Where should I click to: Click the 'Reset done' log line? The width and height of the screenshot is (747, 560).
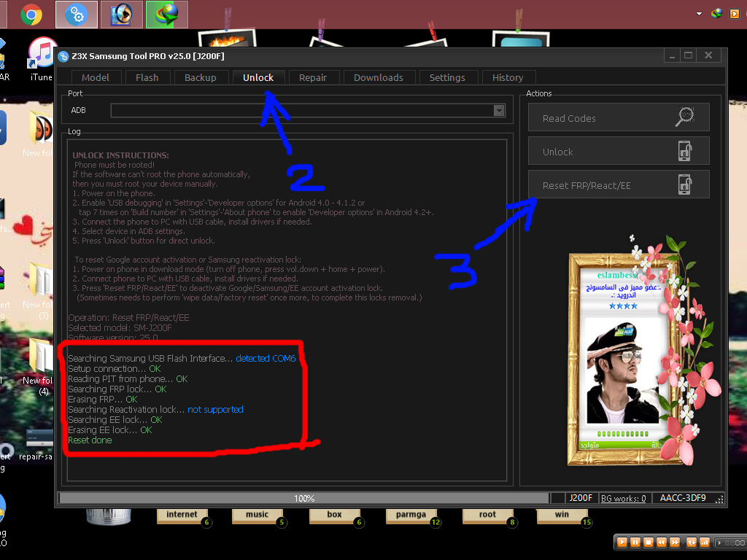[90, 440]
